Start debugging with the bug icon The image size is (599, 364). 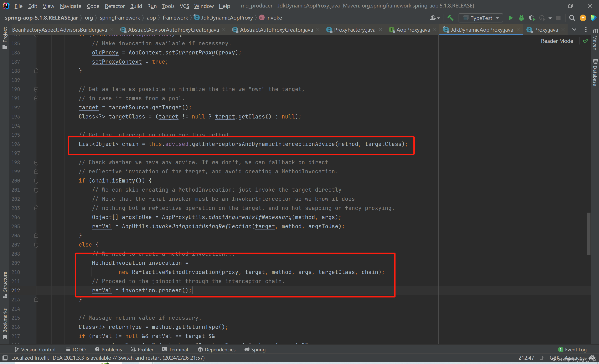[521, 18]
